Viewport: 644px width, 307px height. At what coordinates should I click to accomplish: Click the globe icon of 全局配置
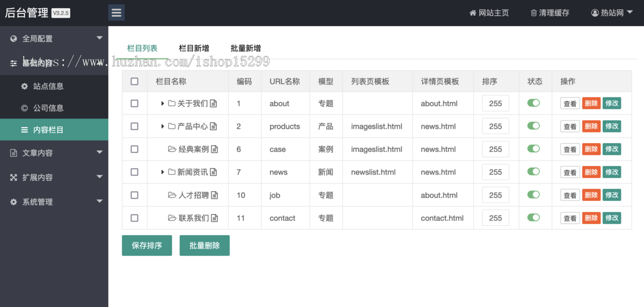point(13,39)
